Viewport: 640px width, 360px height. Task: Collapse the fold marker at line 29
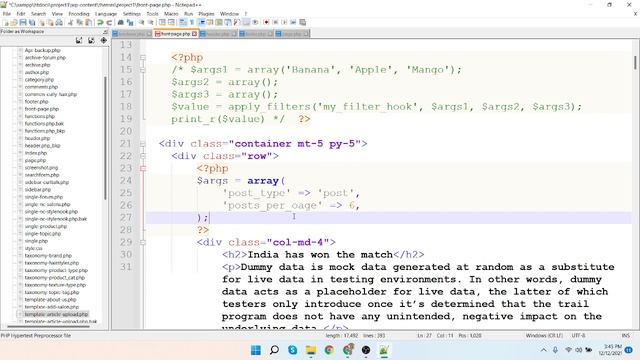click(143, 242)
